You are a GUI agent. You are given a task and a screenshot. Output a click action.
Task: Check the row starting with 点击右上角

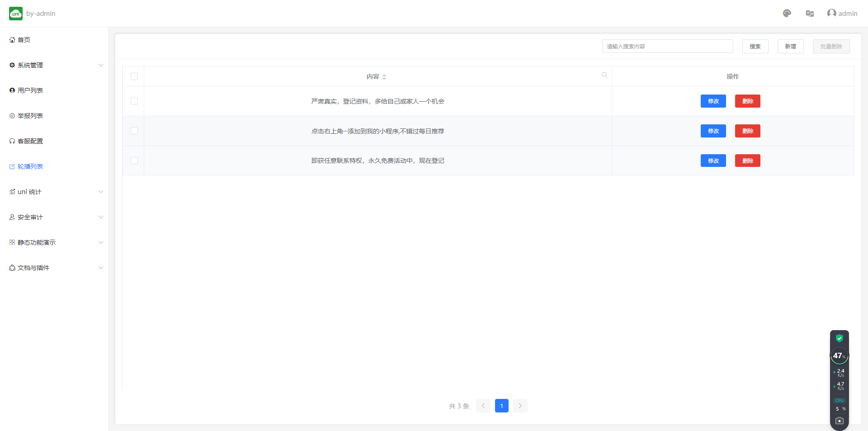click(x=134, y=131)
